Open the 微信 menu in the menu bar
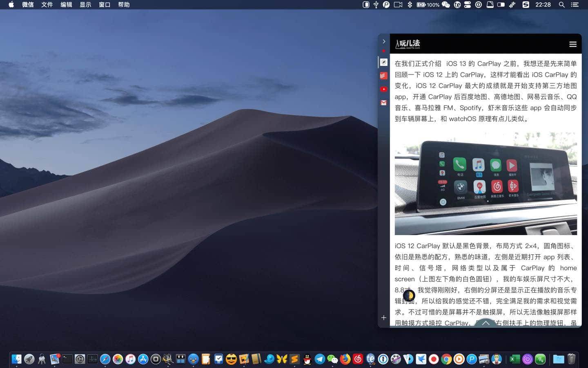The image size is (588, 368). coord(28,4)
